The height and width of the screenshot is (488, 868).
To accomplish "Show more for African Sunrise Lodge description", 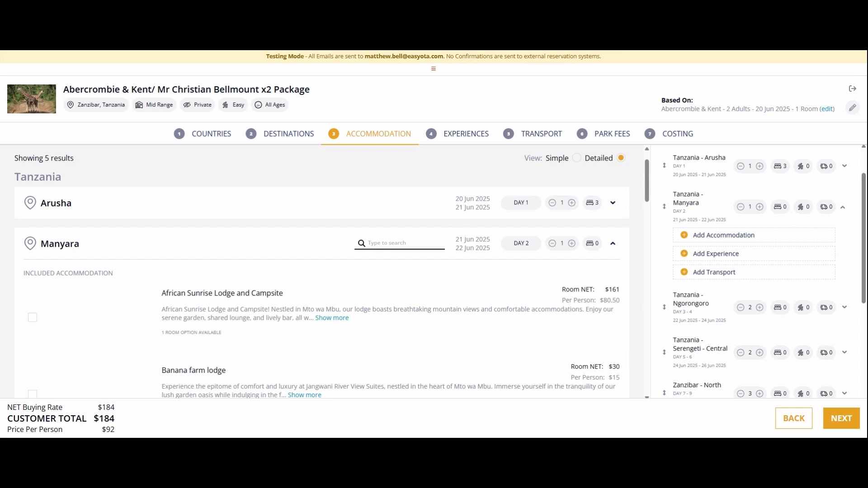I will (332, 318).
